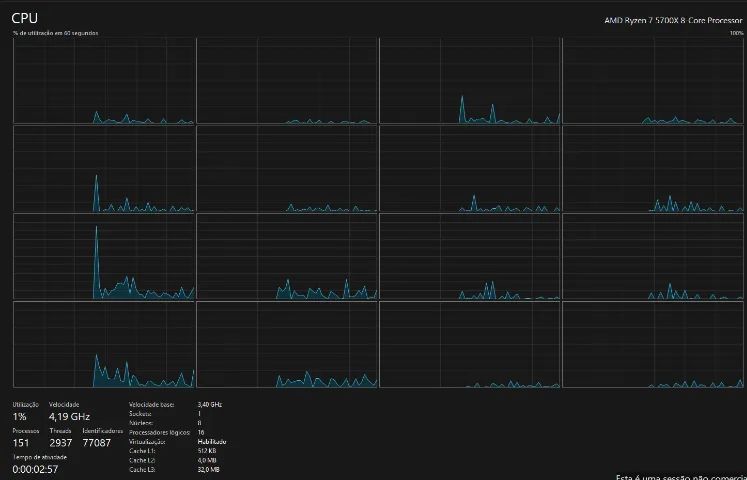
Task: Click the Utilização label
Action: (x=25, y=404)
